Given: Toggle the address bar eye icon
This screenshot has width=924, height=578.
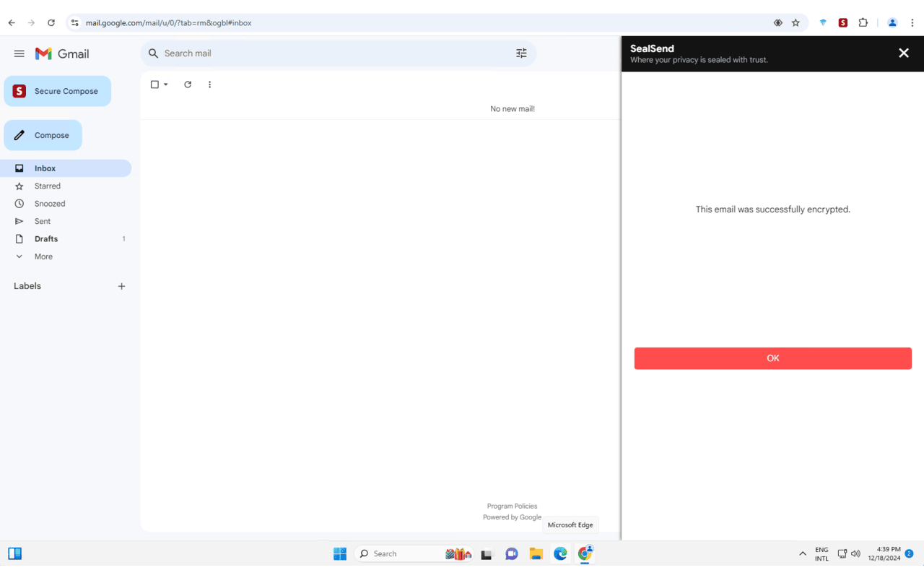Looking at the screenshot, I should point(777,22).
